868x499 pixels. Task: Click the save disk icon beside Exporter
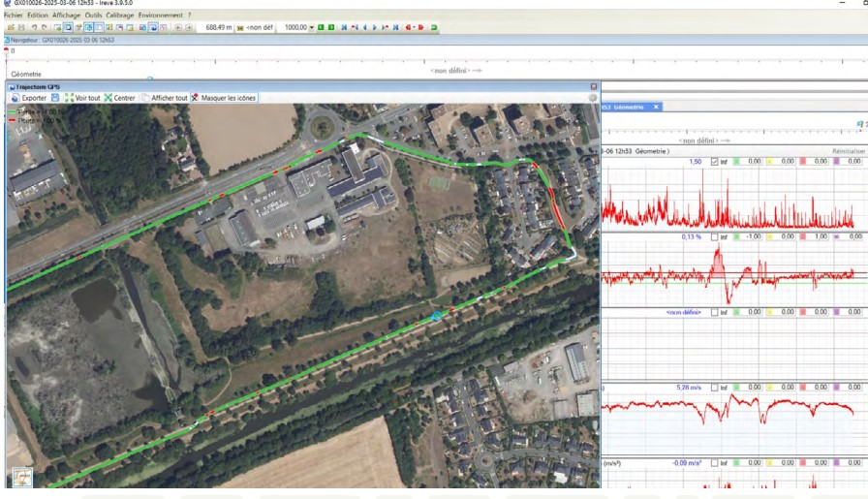coord(55,98)
